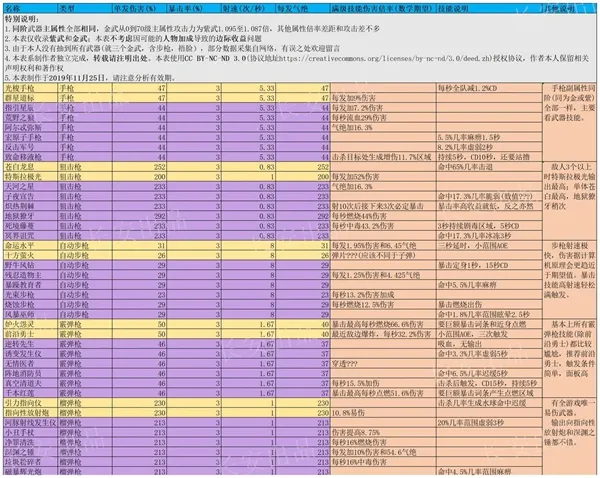Viewport: 600px width, 478px height.
Task: Select the 每秒13.2%伤害加成 cell
Action: tap(383, 295)
